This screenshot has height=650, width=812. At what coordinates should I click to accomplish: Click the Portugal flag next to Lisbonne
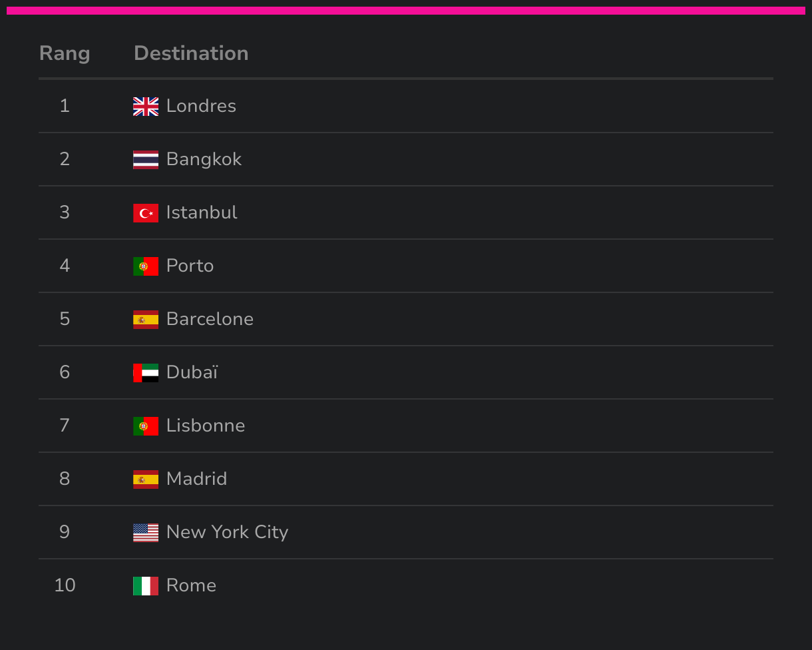click(x=146, y=426)
